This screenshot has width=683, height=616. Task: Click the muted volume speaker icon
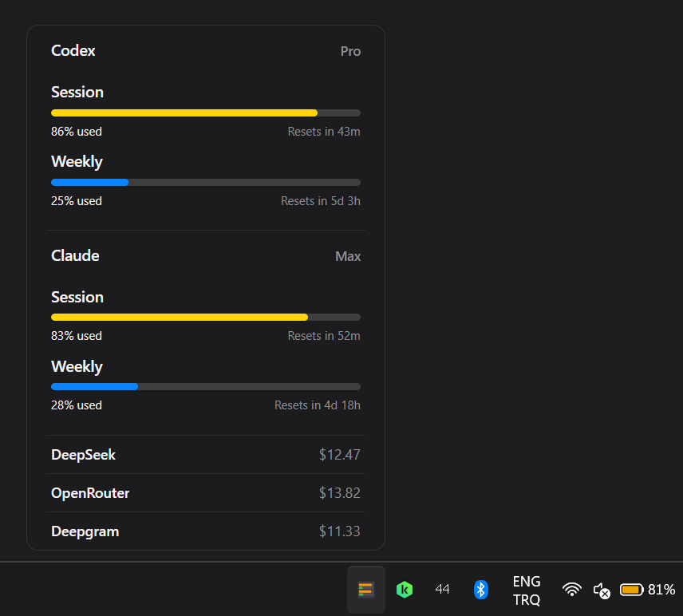pos(602,590)
